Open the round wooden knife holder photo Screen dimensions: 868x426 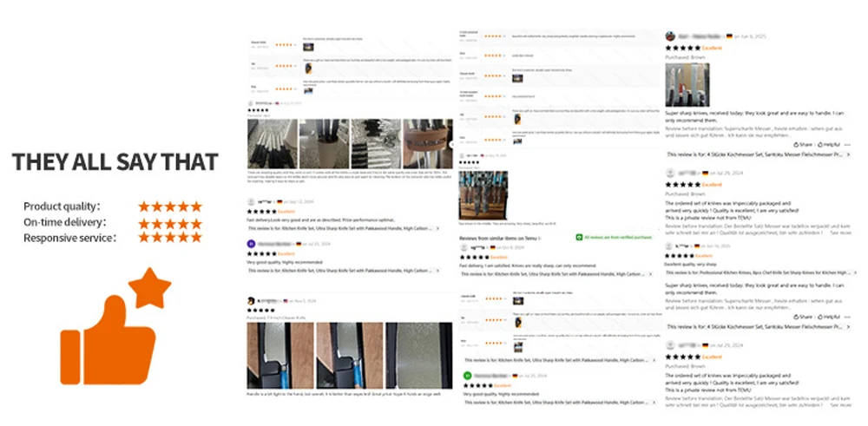coord(427,144)
